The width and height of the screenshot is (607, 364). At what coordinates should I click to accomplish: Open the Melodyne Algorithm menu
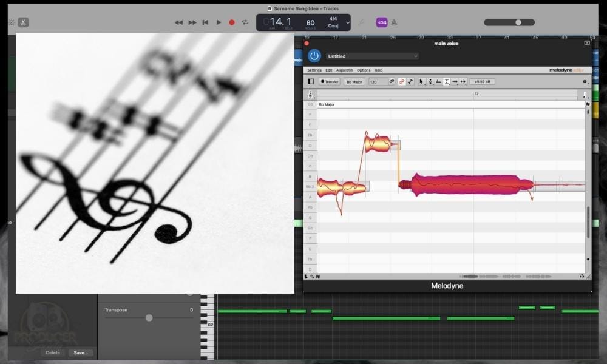click(x=345, y=70)
